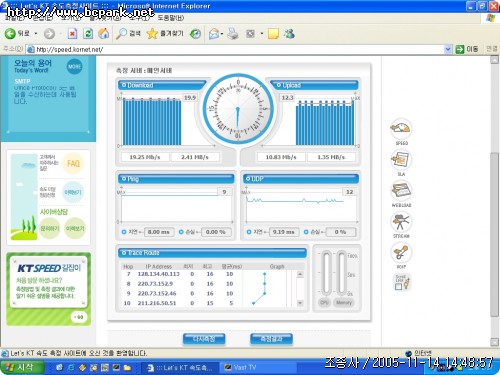Click the IE Back button
Image resolution: width=500 pixels, height=375 pixels.
(17, 33)
